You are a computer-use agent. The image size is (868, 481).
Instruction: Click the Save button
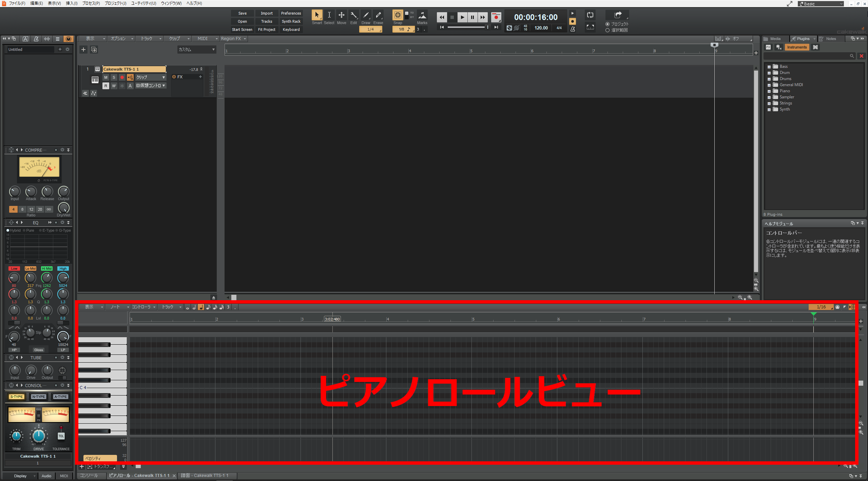[x=242, y=13]
